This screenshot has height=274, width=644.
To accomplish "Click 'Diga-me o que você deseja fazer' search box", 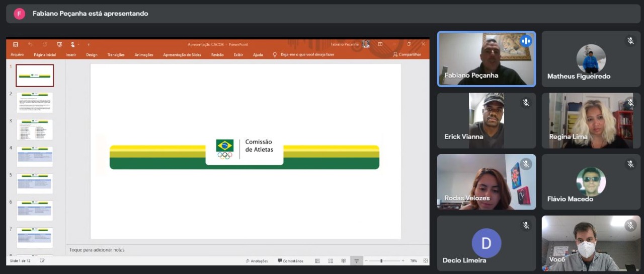I will click(303, 54).
